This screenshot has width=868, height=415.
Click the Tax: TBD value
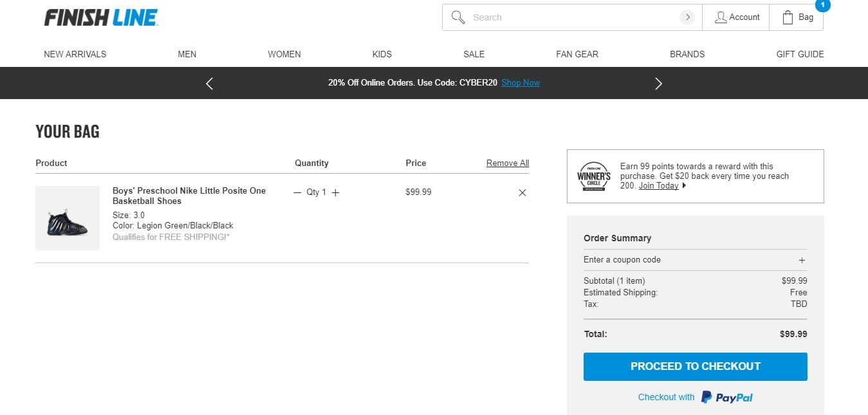[799, 304]
